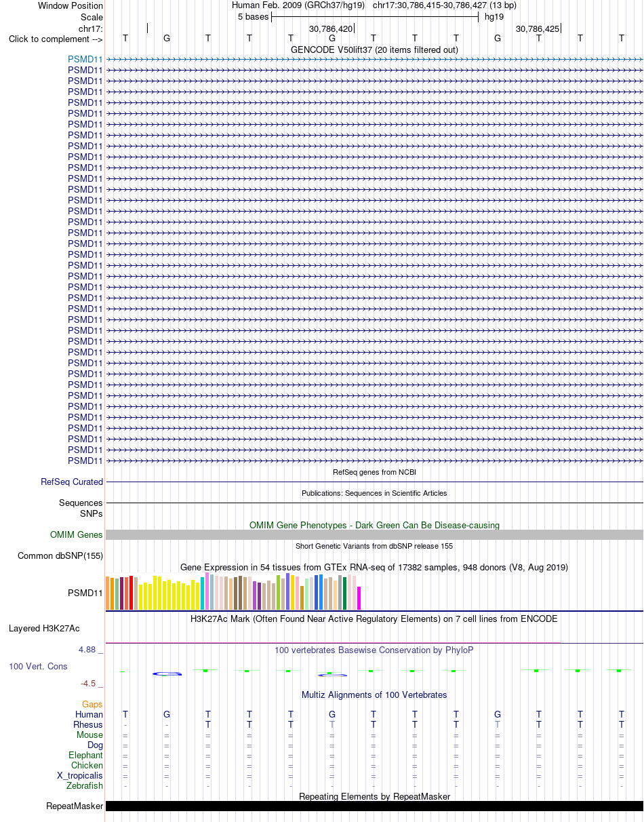The image size is (644, 822).
Task: Select the Human alignment row label
Action: (89, 714)
